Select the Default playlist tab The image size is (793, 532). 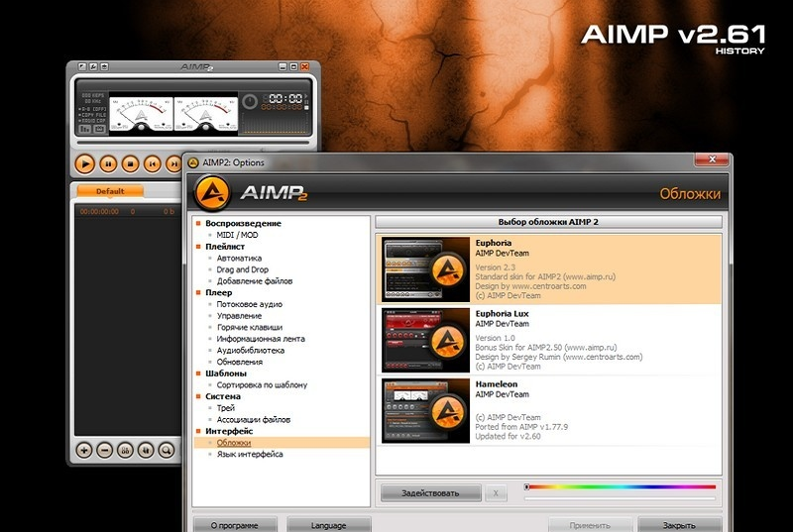click(x=110, y=191)
